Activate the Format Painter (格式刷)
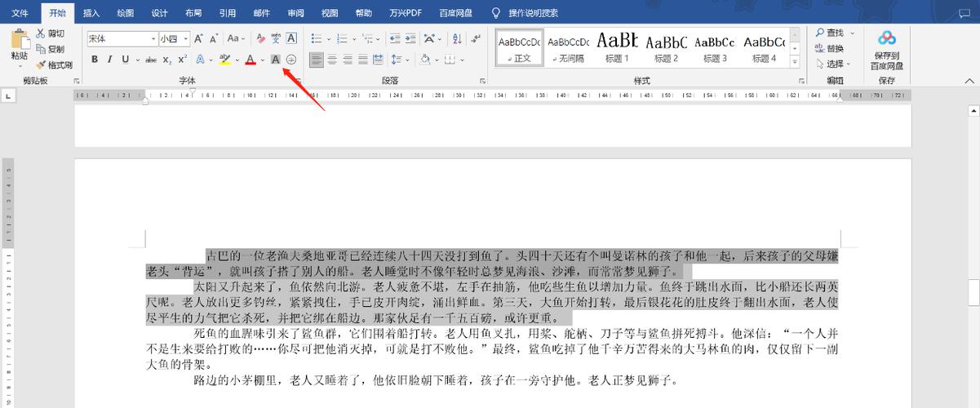The image size is (980, 408). coord(55,64)
